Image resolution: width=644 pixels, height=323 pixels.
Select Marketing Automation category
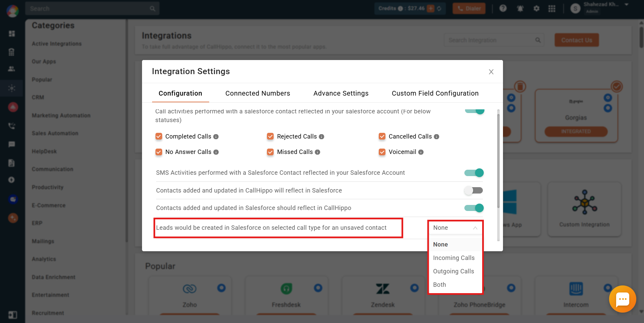[61, 115]
